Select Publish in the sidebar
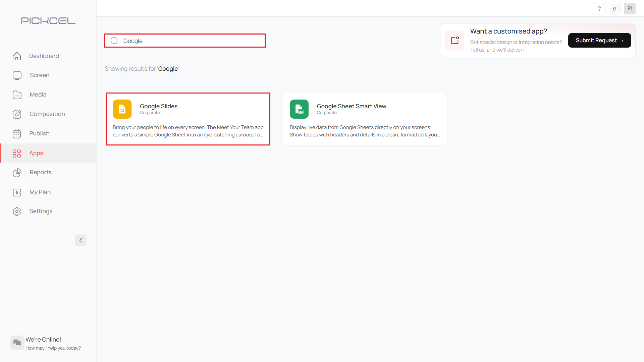This screenshot has width=644, height=362. pyautogui.click(x=39, y=133)
